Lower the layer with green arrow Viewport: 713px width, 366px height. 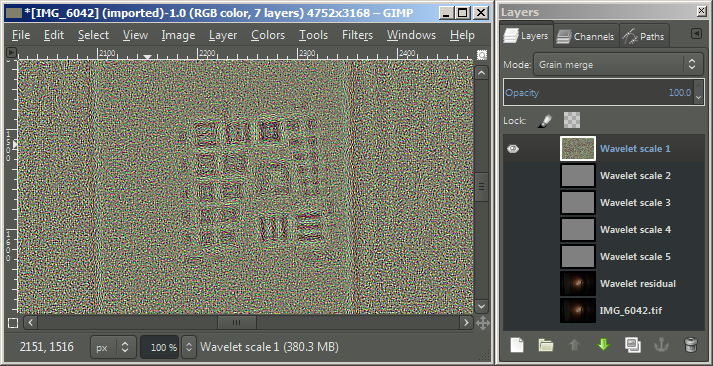click(603, 345)
